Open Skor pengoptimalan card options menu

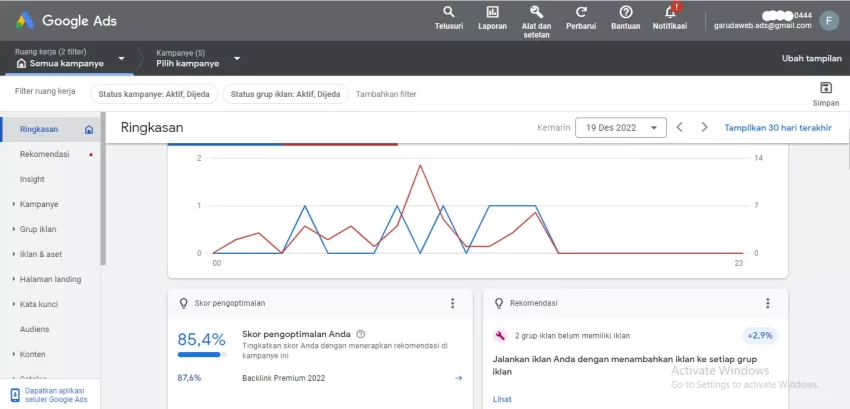coord(453,303)
